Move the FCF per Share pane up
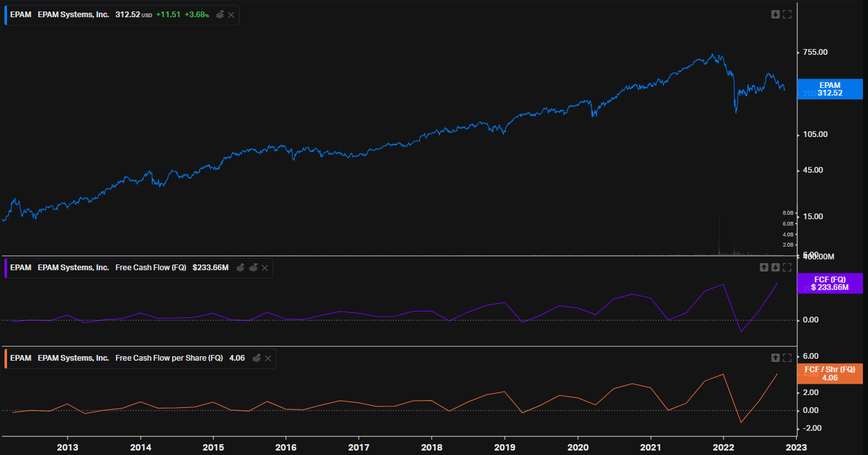The image size is (868, 455). click(x=776, y=357)
